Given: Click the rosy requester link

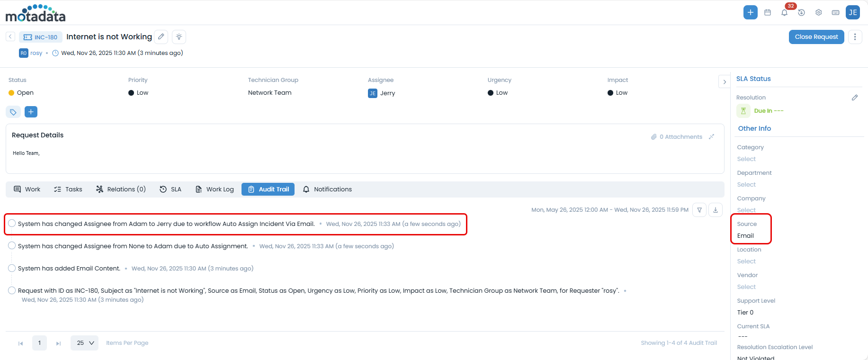Looking at the screenshot, I should (36, 53).
